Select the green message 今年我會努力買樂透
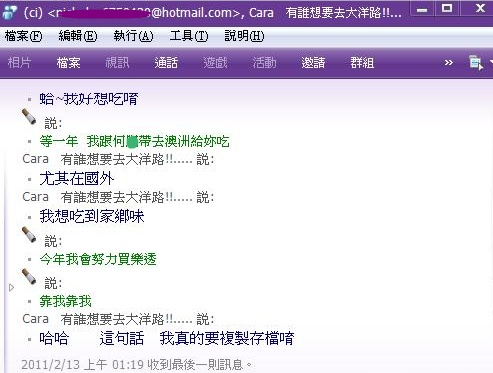 pos(98,259)
